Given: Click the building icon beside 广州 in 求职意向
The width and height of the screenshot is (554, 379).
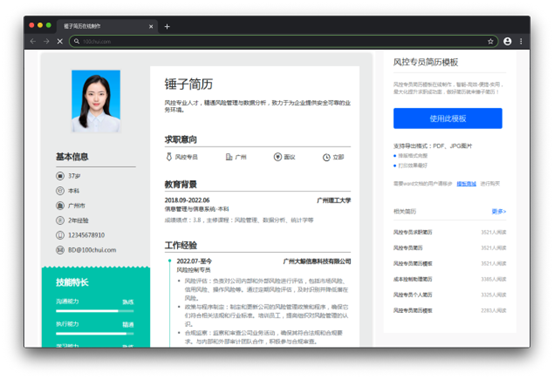Looking at the screenshot, I should pos(229,156).
